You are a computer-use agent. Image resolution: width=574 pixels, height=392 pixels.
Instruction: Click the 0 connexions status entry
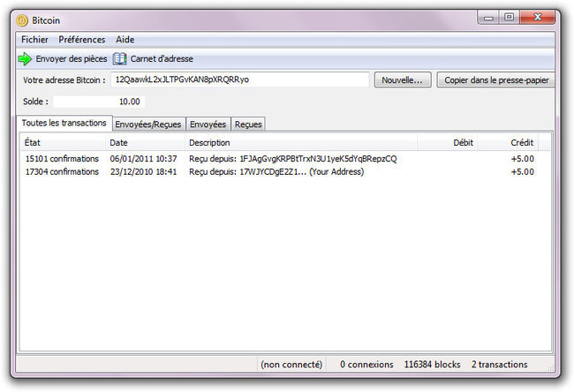click(366, 365)
